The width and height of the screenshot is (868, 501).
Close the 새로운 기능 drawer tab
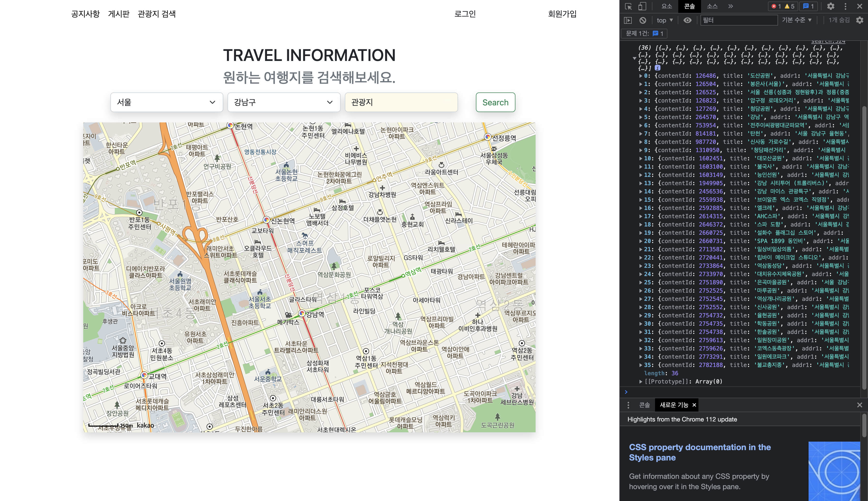tap(695, 405)
